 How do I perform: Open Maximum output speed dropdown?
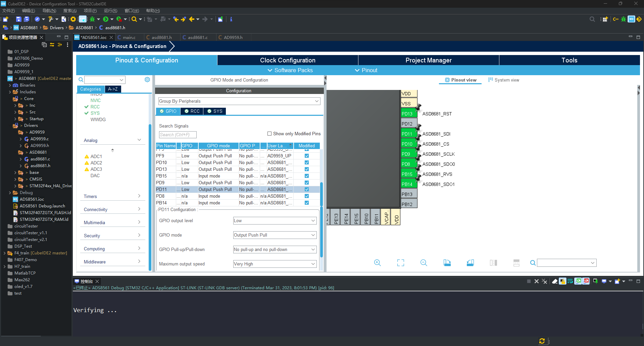pyautogui.click(x=275, y=264)
